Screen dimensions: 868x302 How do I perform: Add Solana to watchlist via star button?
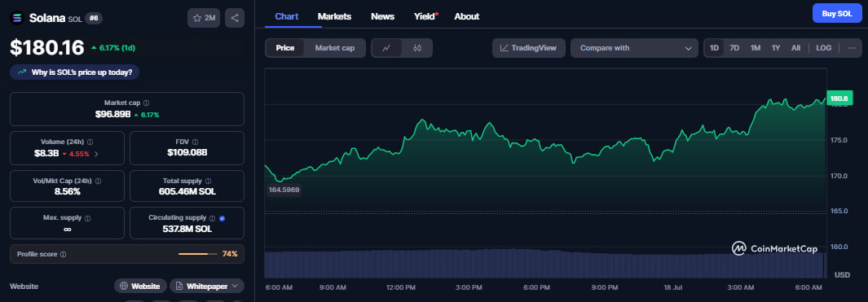204,18
